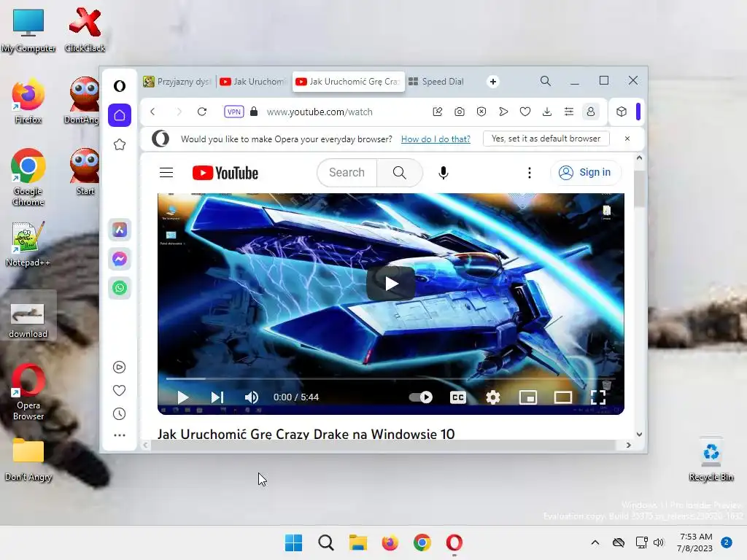Add page to bookmarks heart in address bar
This screenshot has width=747, height=560.
525,112
